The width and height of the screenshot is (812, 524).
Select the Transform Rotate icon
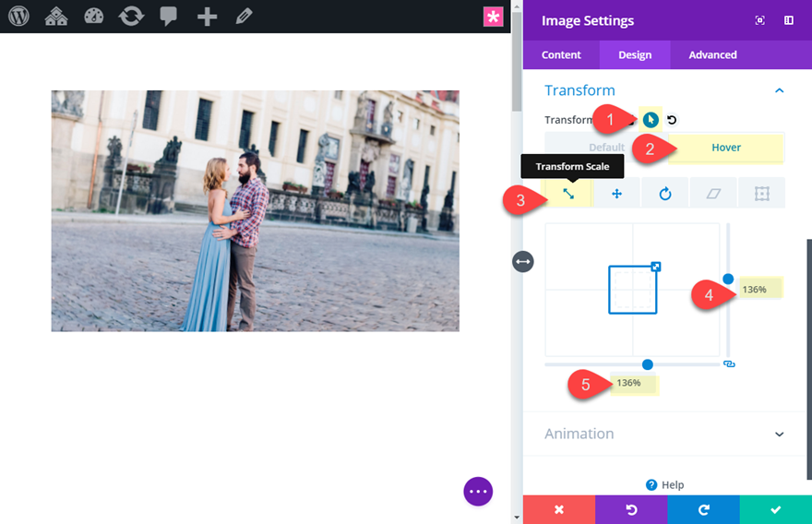pos(664,194)
